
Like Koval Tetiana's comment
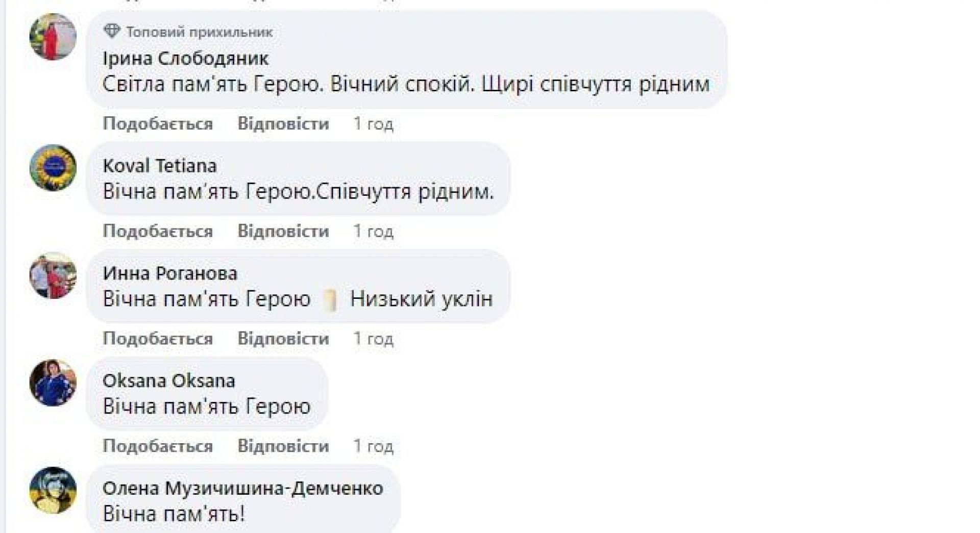tap(158, 232)
